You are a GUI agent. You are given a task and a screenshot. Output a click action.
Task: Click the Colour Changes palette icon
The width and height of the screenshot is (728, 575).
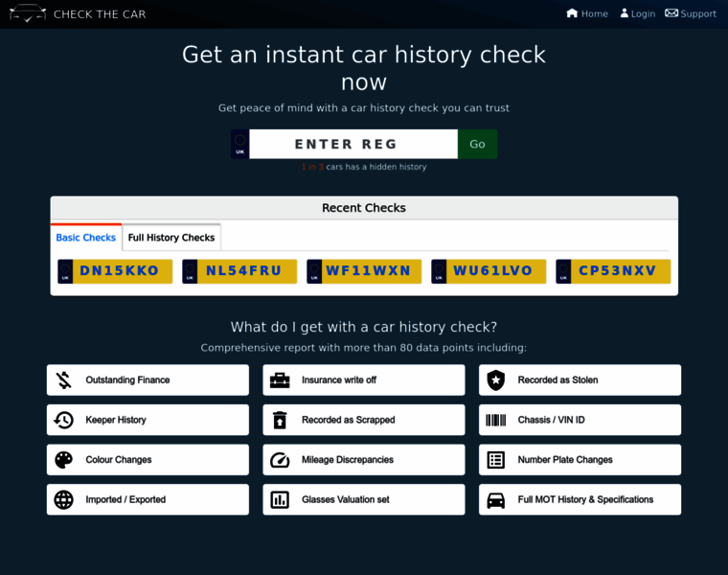coord(63,460)
